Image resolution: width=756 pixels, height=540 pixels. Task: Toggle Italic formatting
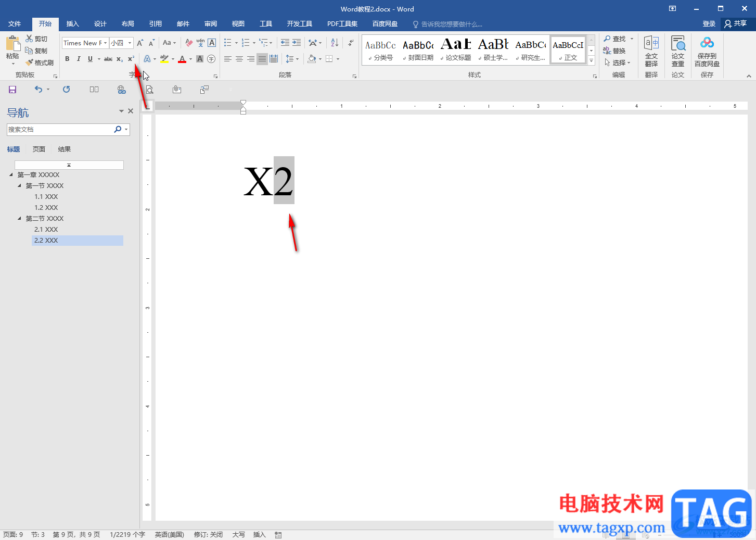point(79,59)
